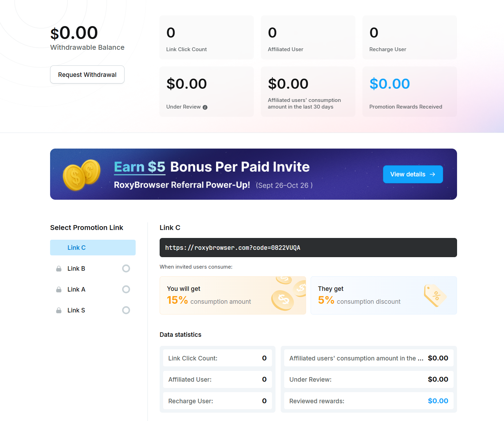This screenshot has width=504, height=421.
Task: Click the arrow on View details
Action: click(x=432, y=174)
